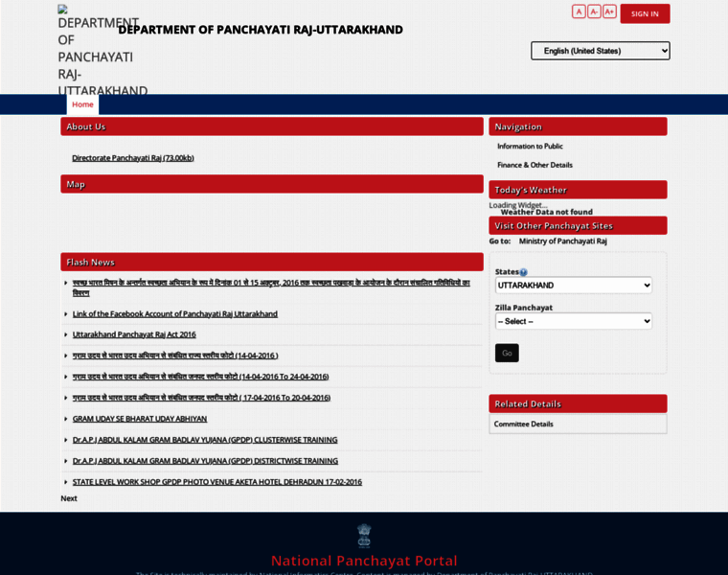Click the Home tab
This screenshot has height=575, width=728.
[82, 104]
